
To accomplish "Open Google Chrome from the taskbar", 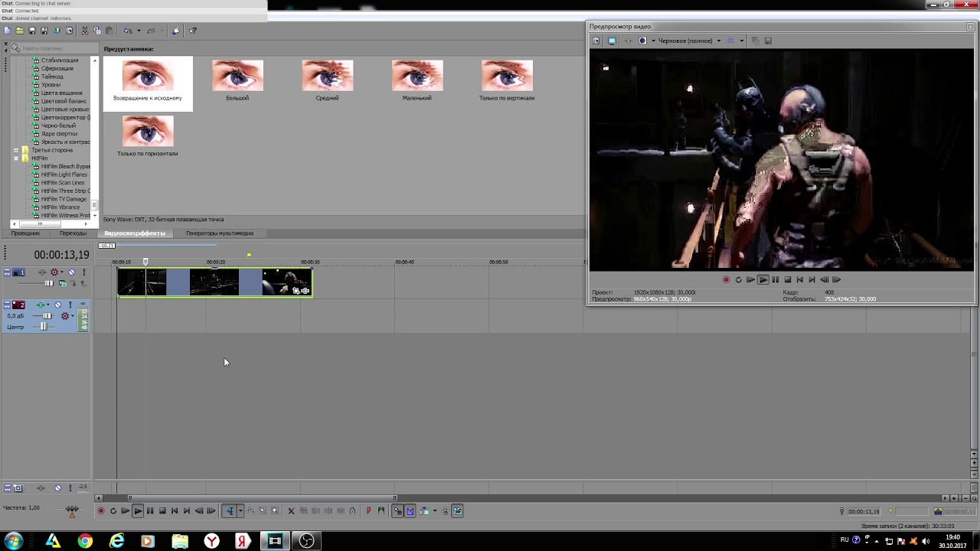I will 85,541.
